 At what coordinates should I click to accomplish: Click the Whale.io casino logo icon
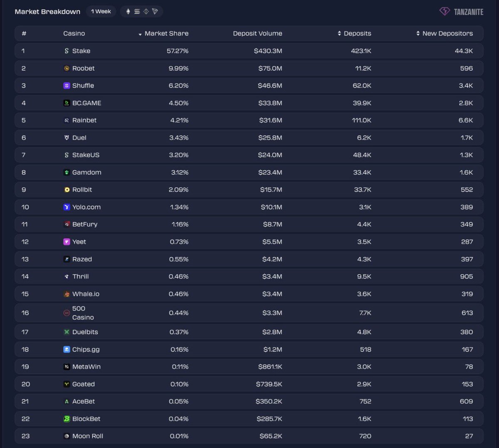pyautogui.click(x=67, y=294)
